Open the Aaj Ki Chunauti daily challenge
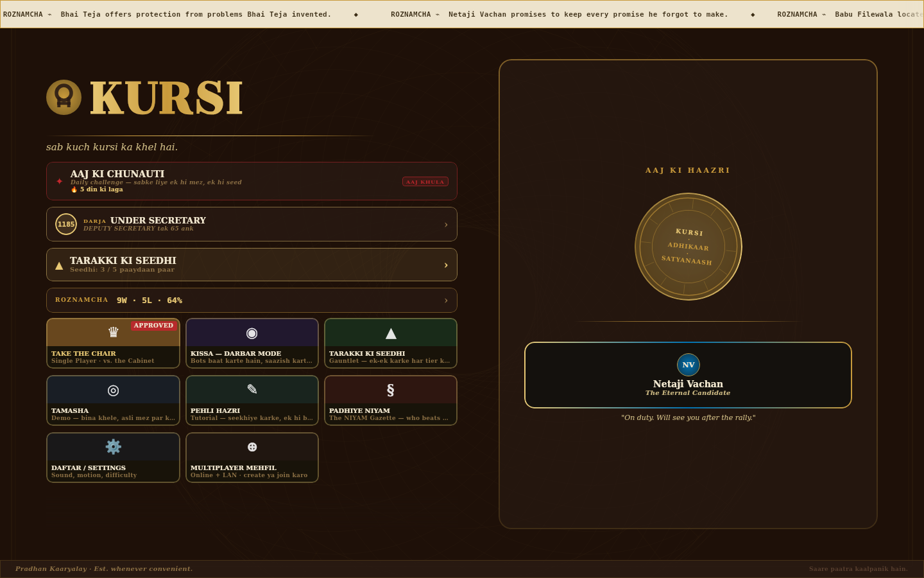The height and width of the screenshot is (578, 924). [252, 181]
